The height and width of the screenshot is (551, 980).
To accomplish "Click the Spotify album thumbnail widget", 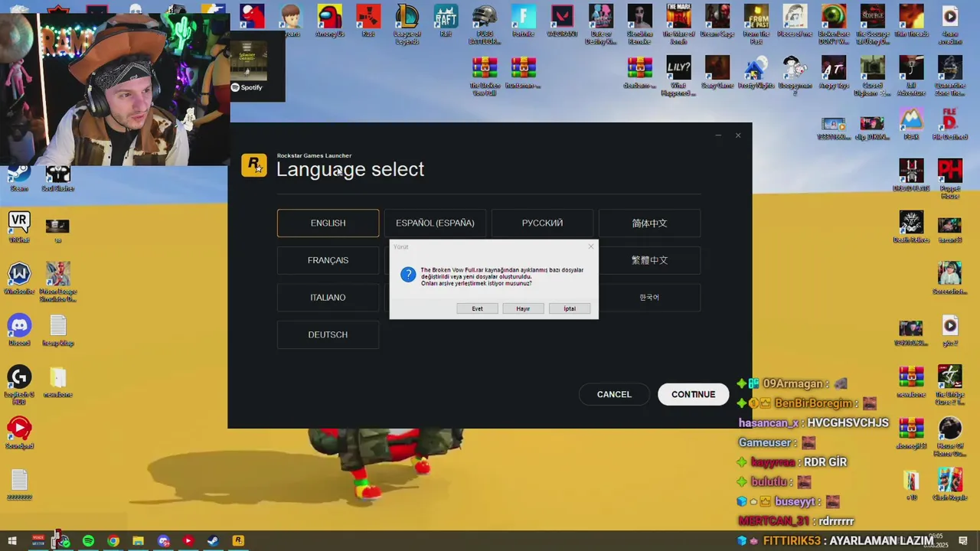I will click(248, 60).
